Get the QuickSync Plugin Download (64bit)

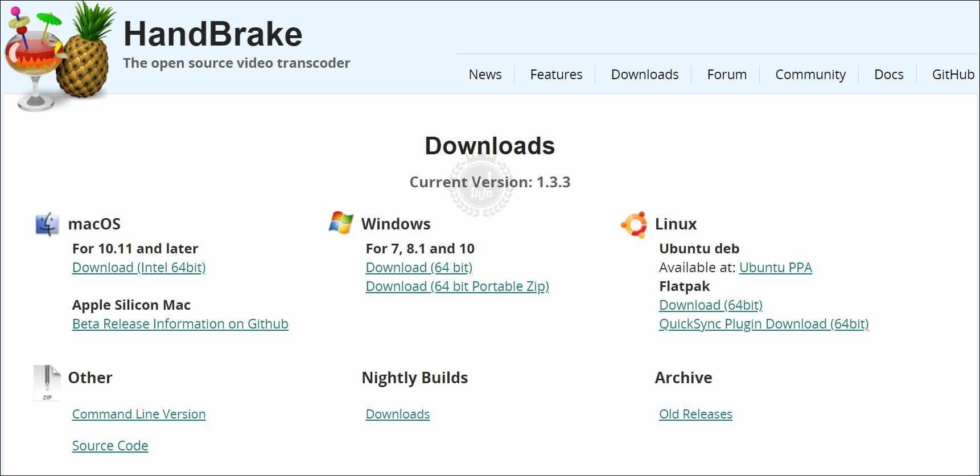coord(764,324)
